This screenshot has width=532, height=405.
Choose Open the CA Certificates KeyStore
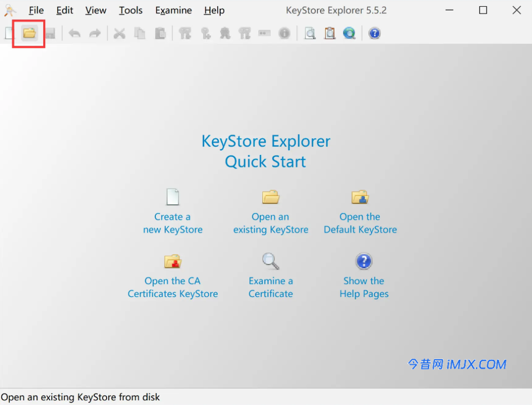[x=172, y=276]
